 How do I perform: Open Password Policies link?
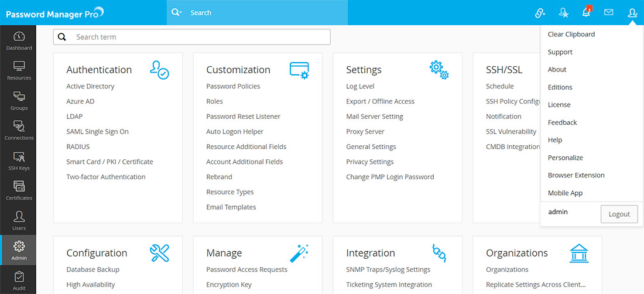[233, 86]
